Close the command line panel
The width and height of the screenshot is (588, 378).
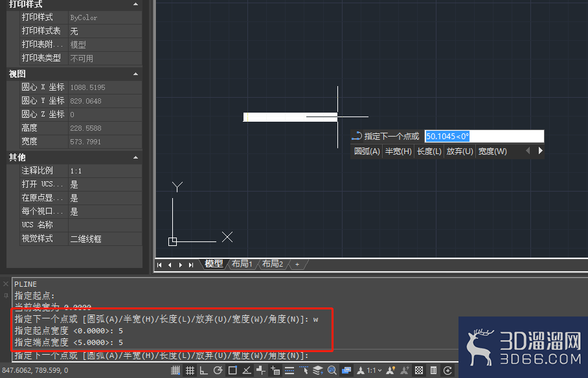click(x=6, y=284)
